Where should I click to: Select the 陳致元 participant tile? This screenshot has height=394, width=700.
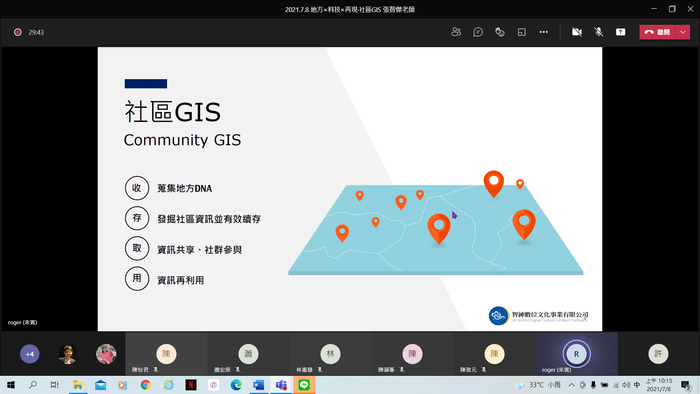pyautogui.click(x=494, y=354)
